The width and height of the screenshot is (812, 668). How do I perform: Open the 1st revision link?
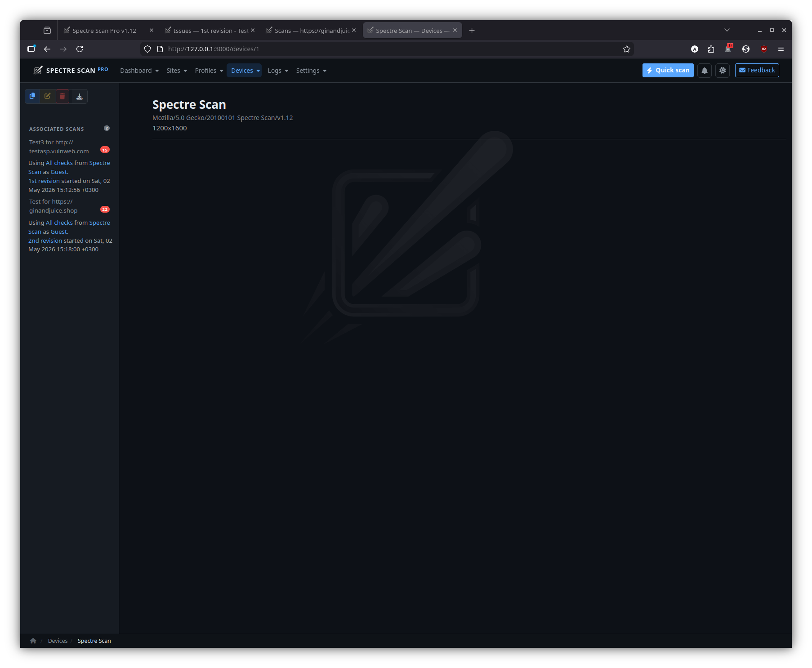pos(44,181)
